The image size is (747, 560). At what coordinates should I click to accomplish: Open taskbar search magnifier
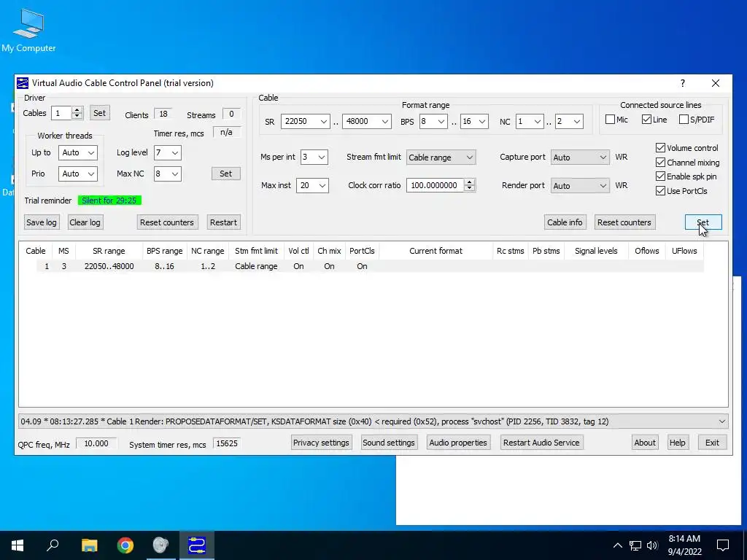53,545
